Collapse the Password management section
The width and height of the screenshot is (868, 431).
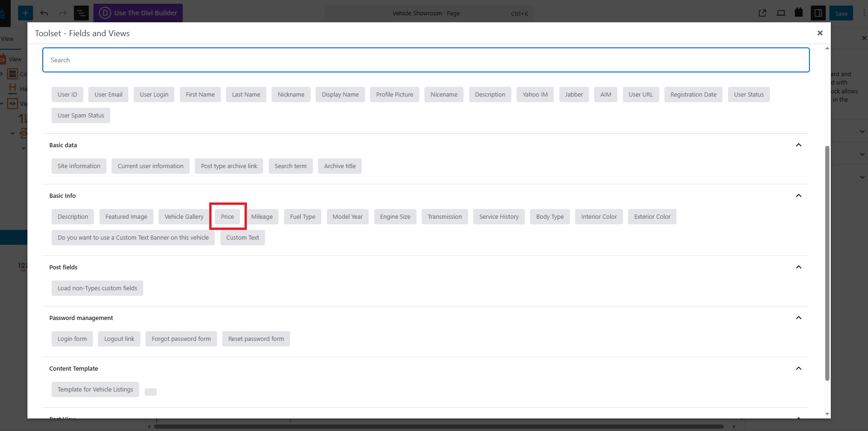799,318
